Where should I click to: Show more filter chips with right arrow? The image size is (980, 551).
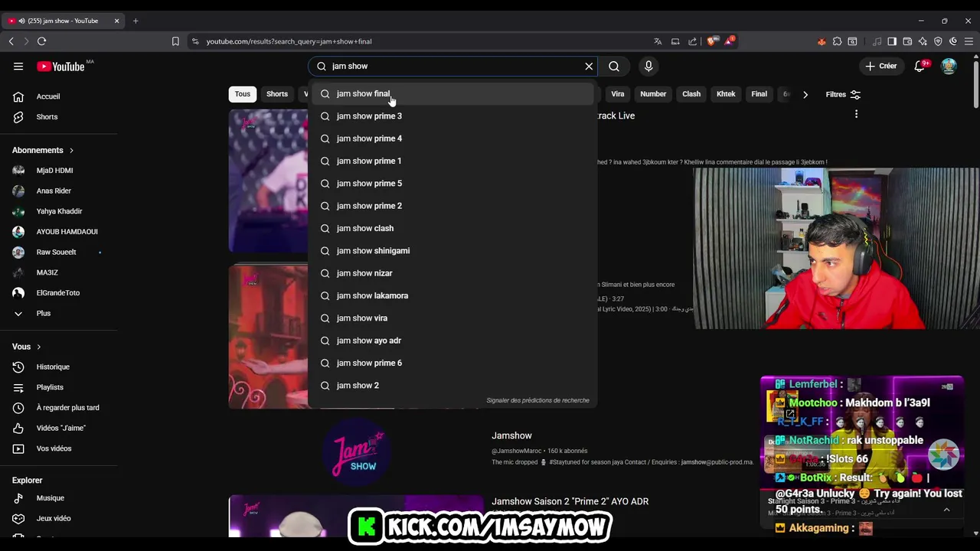pyautogui.click(x=805, y=95)
